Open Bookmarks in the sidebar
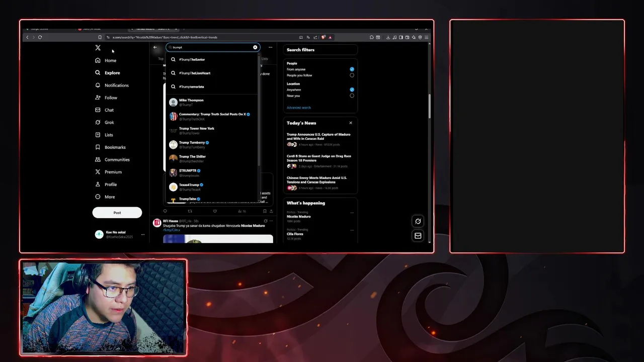The image size is (644, 362). coord(110,147)
